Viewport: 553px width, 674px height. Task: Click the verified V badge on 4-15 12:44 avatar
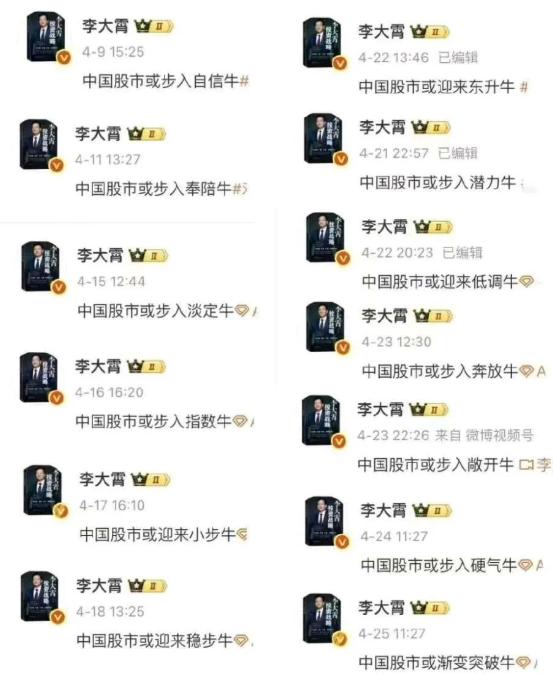coord(59,287)
